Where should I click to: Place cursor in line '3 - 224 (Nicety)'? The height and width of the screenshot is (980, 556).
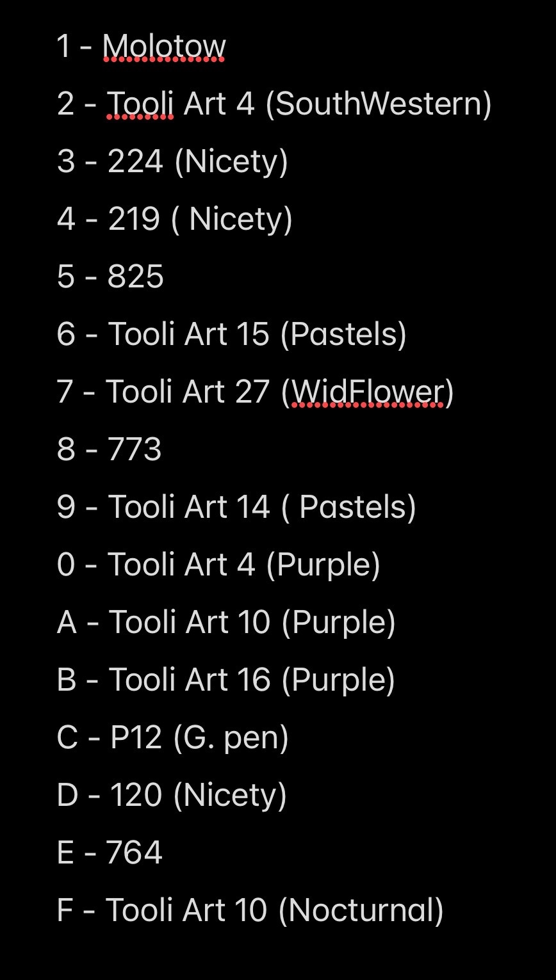173,161
